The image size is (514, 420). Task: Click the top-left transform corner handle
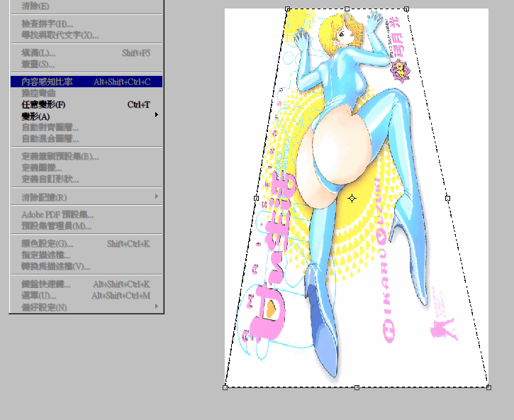click(x=288, y=9)
